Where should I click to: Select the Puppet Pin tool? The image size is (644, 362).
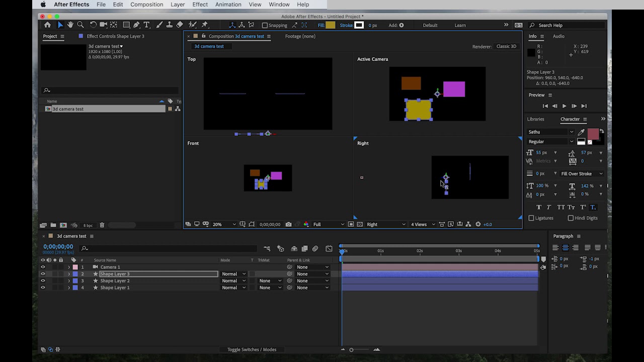pyautogui.click(x=205, y=25)
